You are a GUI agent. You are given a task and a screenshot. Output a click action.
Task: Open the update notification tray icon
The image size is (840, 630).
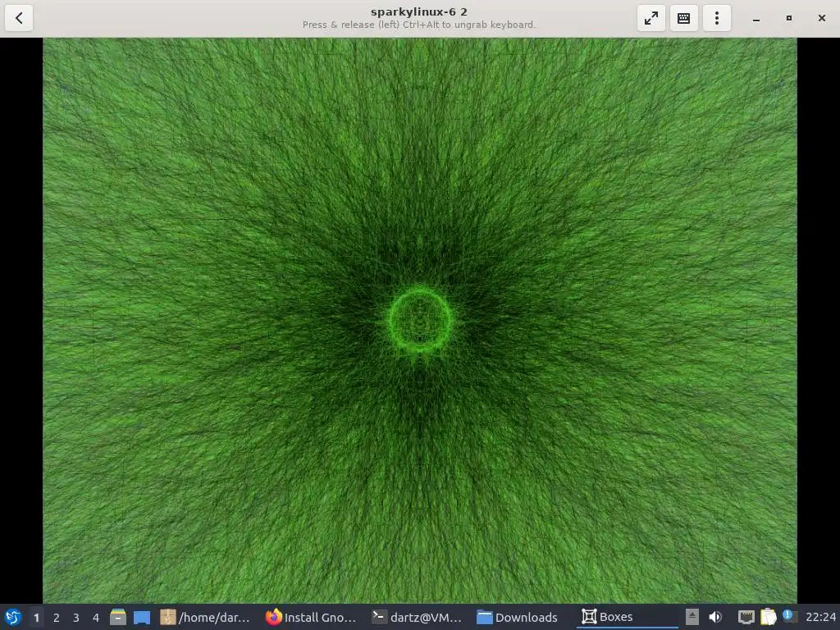pyautogui.click(x=789, y=616)
